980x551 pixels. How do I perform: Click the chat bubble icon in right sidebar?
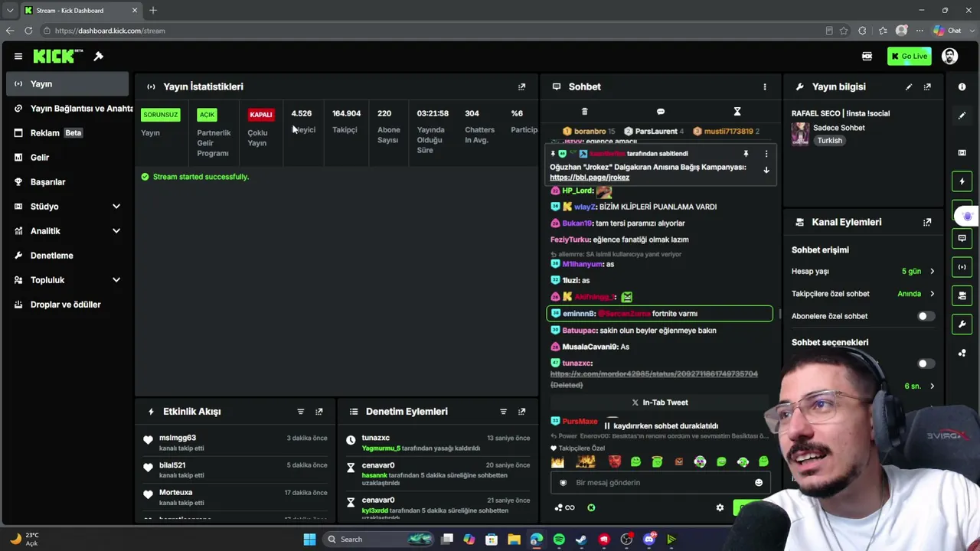click(962, 238)
